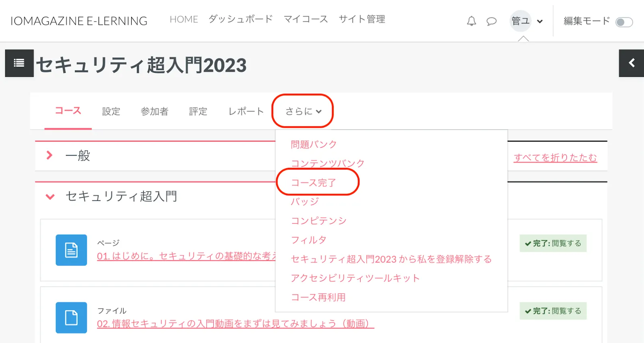The height and width of the screenshot is (343, 644).
Task: Click the 完了: 閲覧する badge for activity 02
Action: [553, 311]
